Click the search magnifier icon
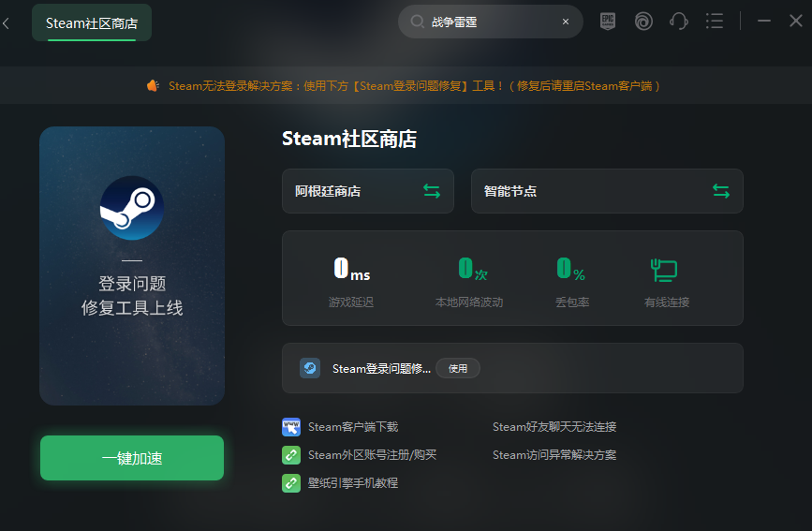Viewport: 812px width, 531px height. coord(417,22)
